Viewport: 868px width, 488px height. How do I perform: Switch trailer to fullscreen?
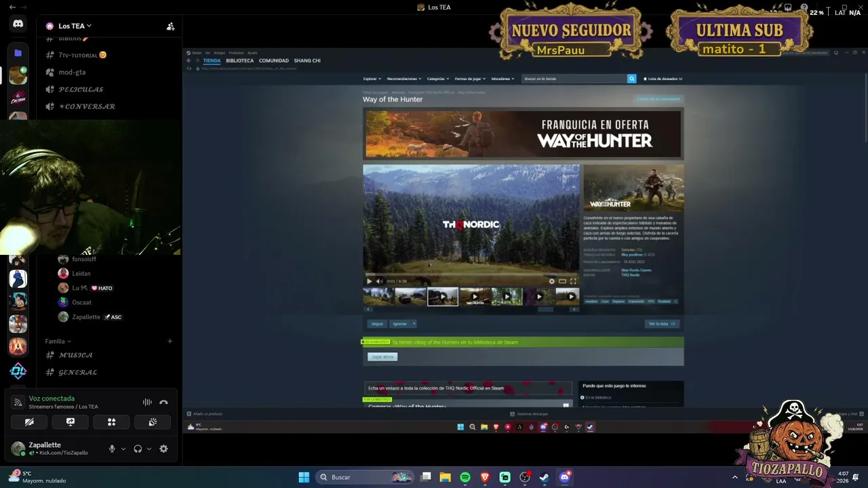(x=573, y=281)
